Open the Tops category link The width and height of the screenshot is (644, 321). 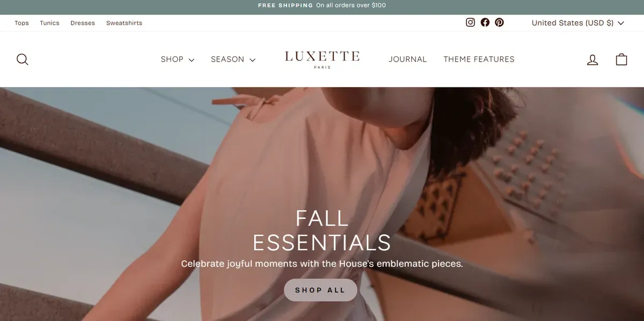pyautogui.click(x=21, y=23)
